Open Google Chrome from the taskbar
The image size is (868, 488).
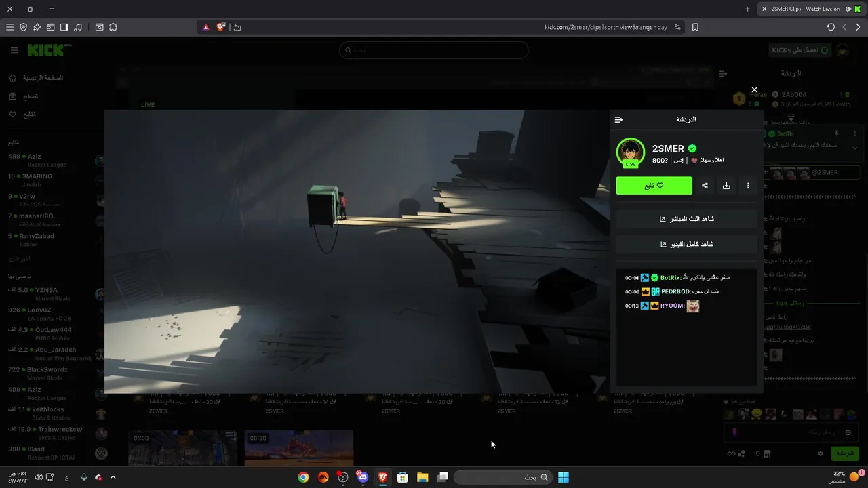(303, 477)
